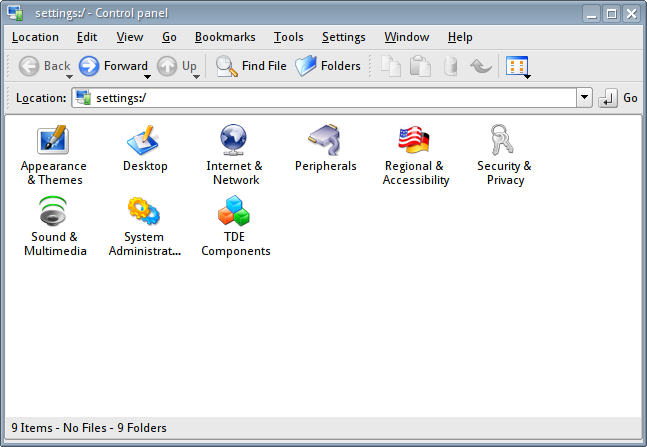The height and width of the screenshot is (447, 647).
Task: Open the Help menu
Action: pyautogui.click(x=460, y=37)
